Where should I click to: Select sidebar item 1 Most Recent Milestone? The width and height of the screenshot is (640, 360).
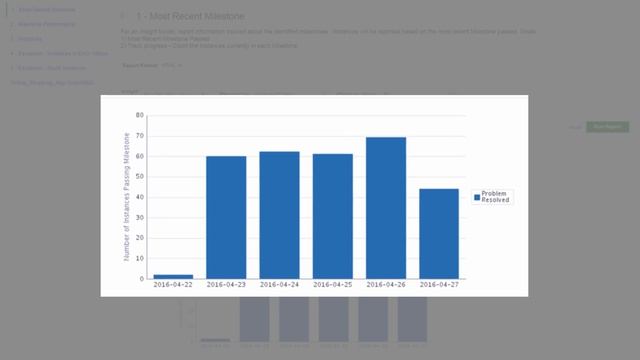43,9
